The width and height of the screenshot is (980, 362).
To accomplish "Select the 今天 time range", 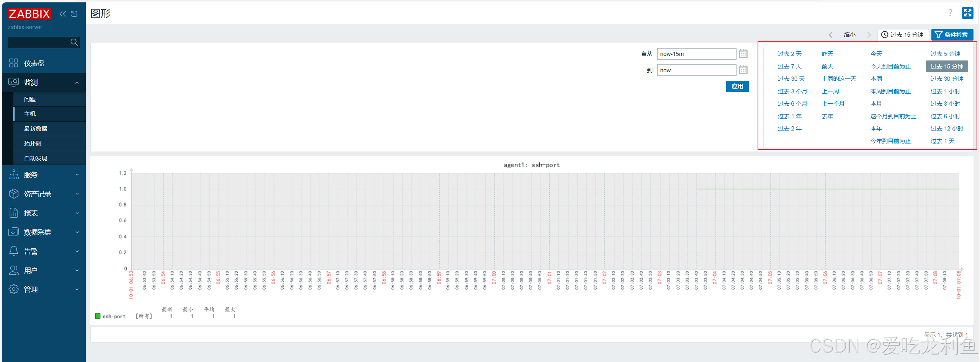I will pyautogui.click(x=876, y=54).
